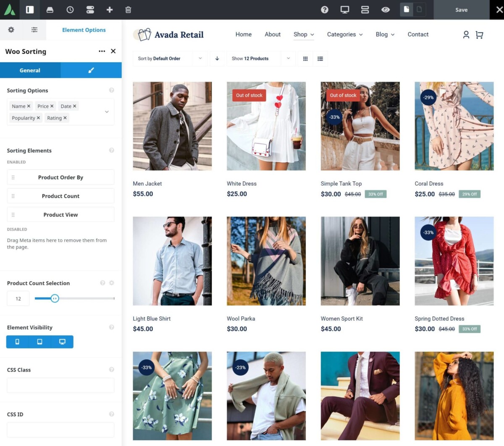Toggle tablet visibility in Element Visibility
Image resolution: width=504 pixels, height=446 pixels.
pyautogui.click(x=39, y=342)
